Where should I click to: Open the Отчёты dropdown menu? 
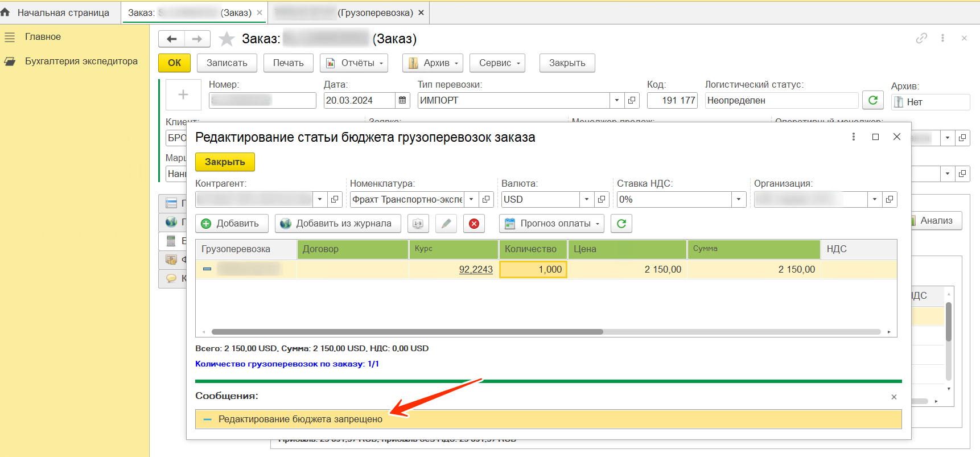[354, 63]
